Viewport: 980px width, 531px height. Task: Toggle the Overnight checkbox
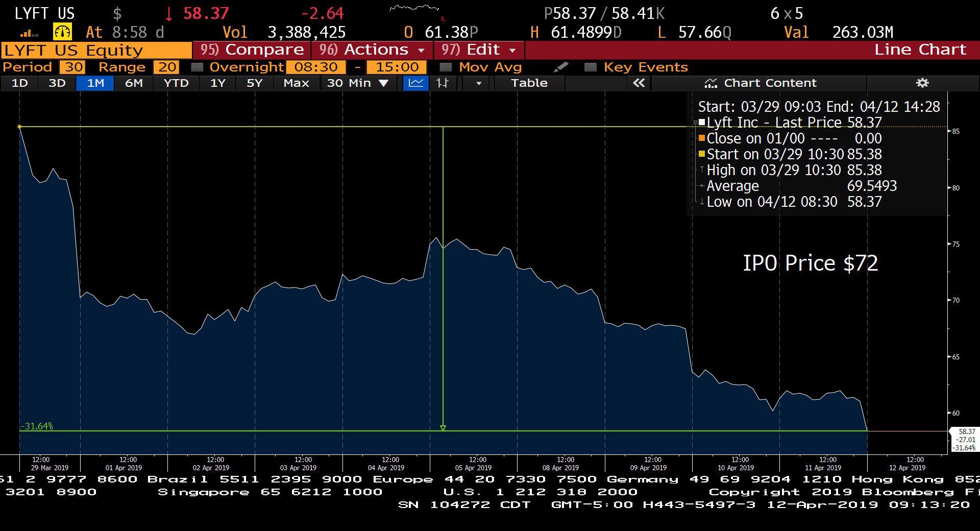coord(197,67)
